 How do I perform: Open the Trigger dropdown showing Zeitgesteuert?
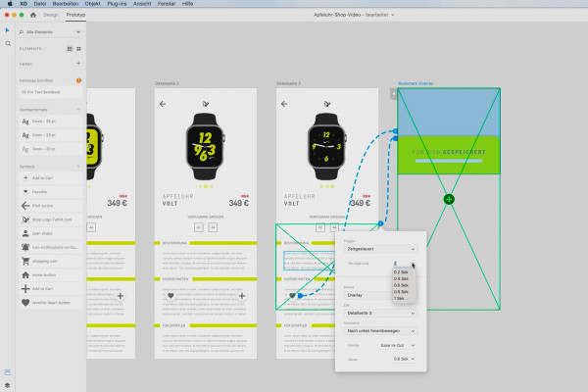[380, 249]
